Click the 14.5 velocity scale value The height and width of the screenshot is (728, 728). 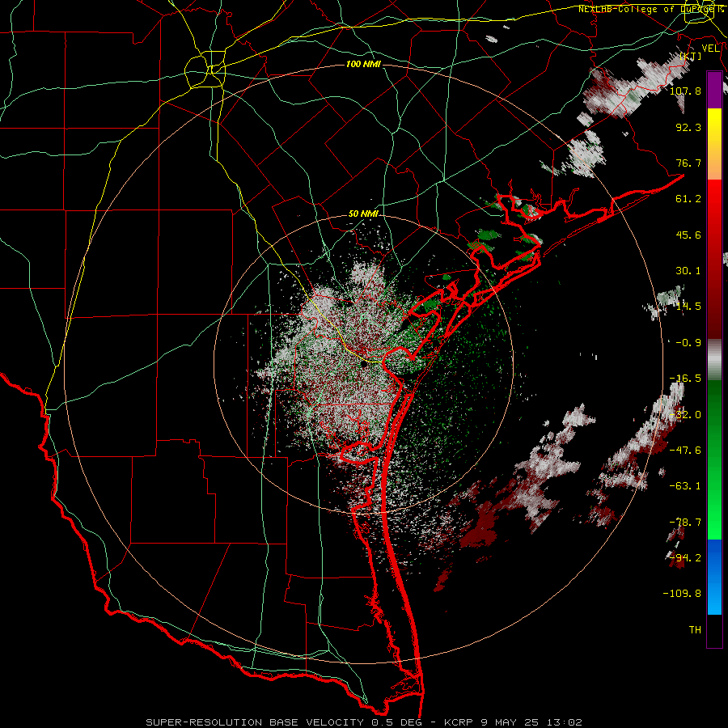coord(688,307)
